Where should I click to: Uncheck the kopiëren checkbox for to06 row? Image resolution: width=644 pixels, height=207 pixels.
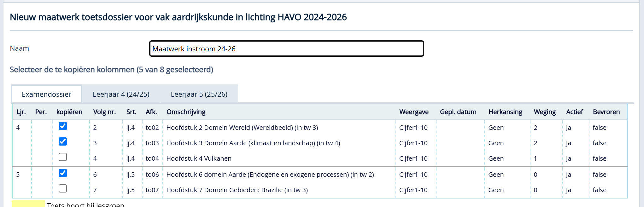tap(63, 173)
